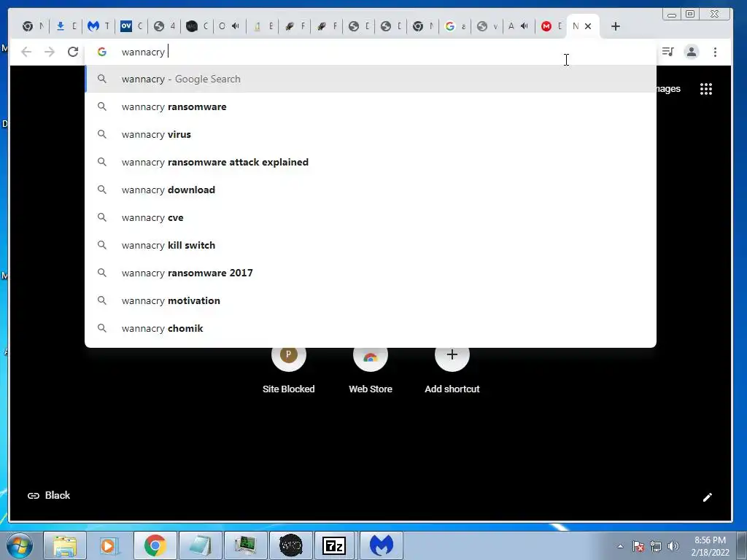The width and height of the screenshot is (747, 560).
Task: Switch to the Google 'a' tab
Action: point(455,26)
